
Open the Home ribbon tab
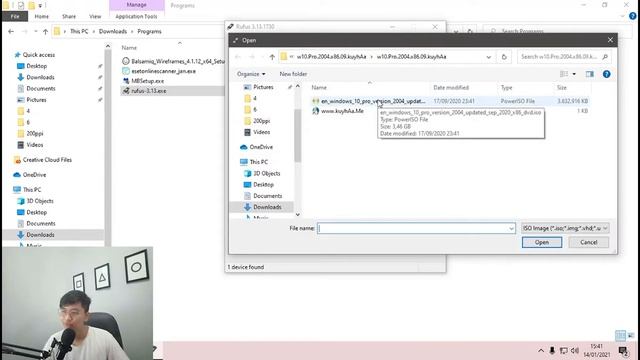click(42, 16)
